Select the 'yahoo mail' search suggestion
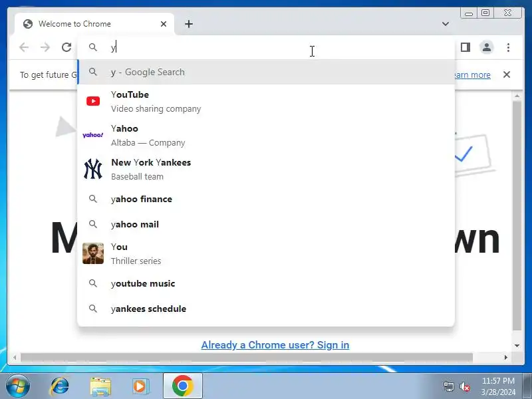This screenshot has height=399, width=532. pyautogui.click(x=266, y=224)
